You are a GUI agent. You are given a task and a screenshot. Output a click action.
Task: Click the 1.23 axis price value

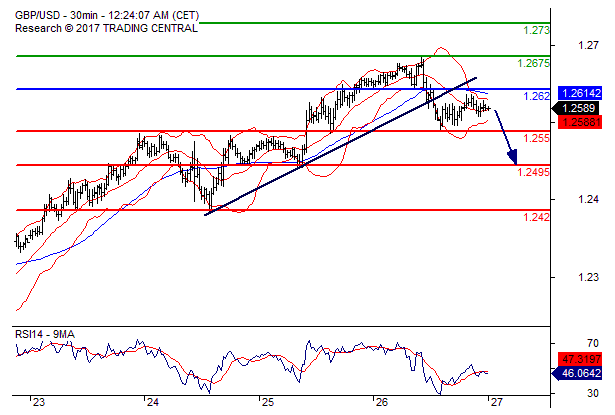(x=588, y=278)
